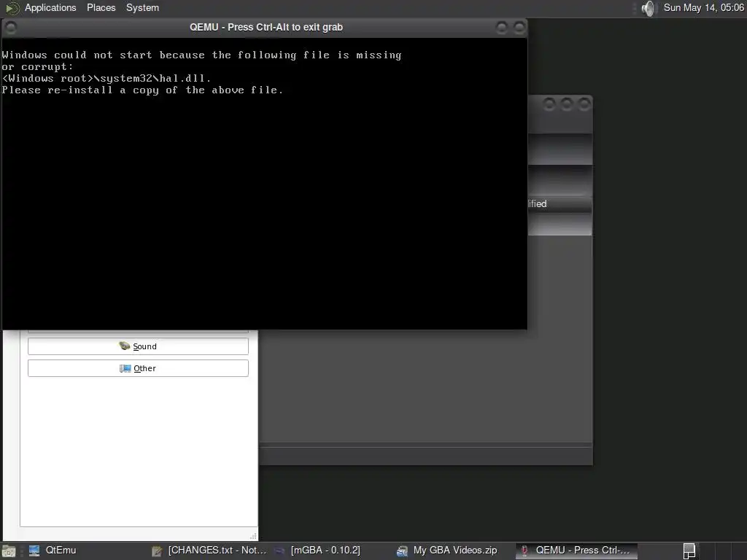Click the 'Please re-install a copy' line
747x560 pixels.
(142, 90)
